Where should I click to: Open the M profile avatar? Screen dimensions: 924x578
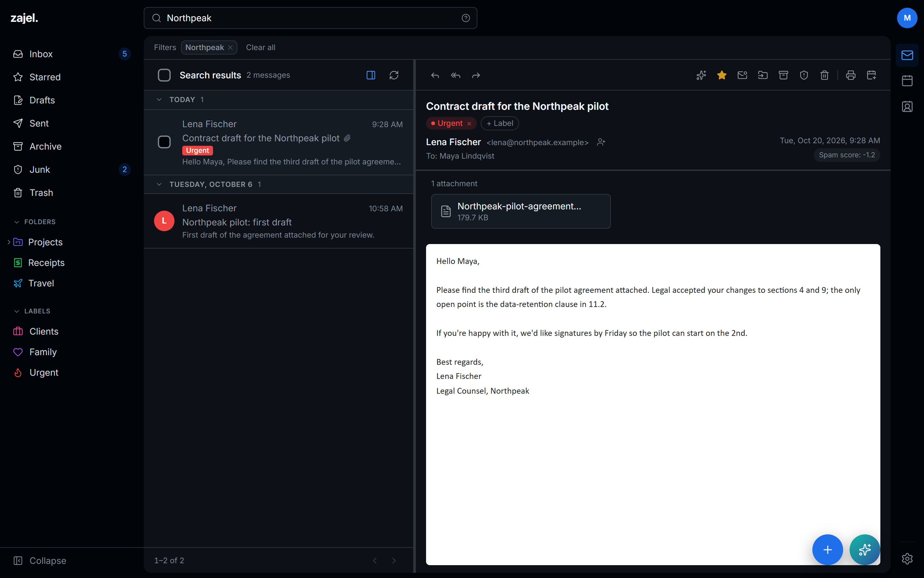coord(907,18)
